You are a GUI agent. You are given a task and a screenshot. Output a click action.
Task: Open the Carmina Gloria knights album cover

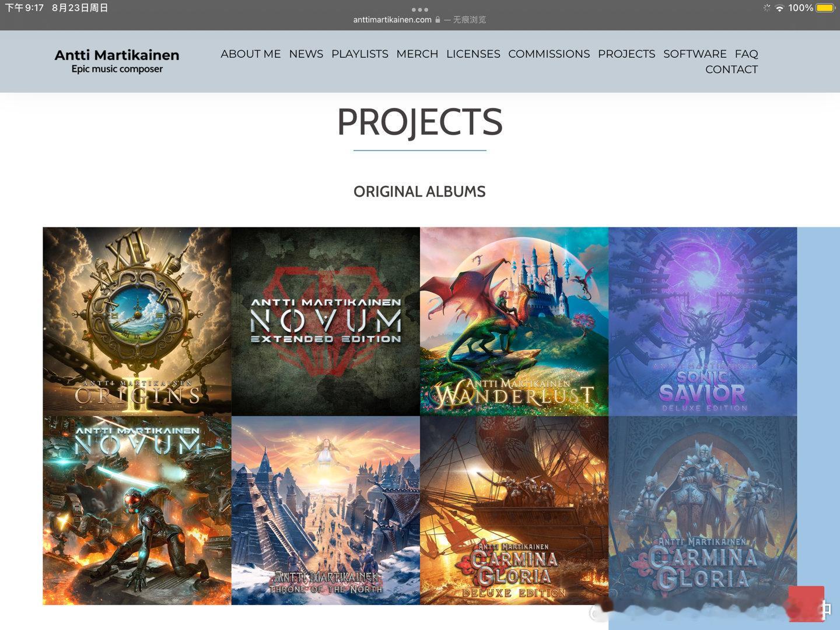point(702,510)
